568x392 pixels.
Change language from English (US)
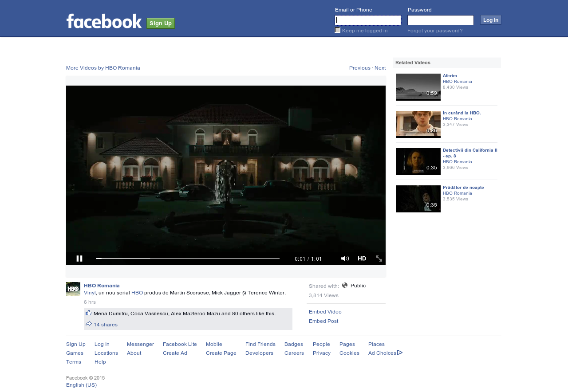81,385
